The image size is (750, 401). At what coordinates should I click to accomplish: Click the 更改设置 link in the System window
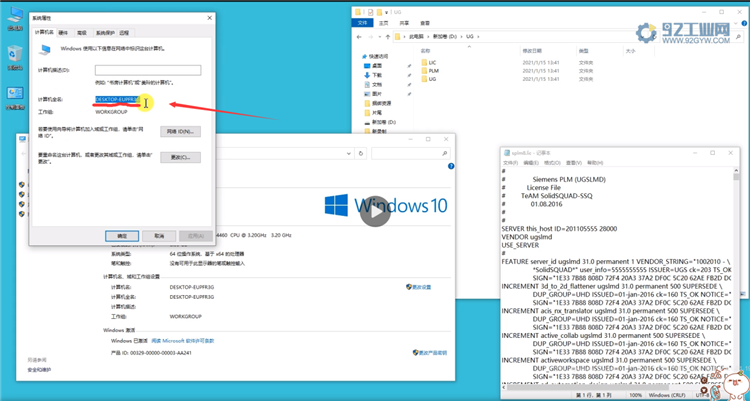point(419,287)
